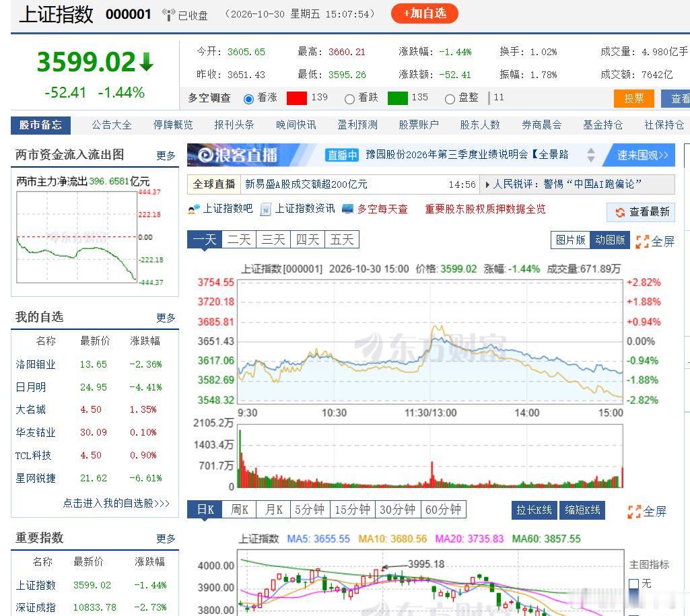The height and width of the screenshot is (616, 690).
Task: Click the 3995.18 high marker on K-line chart
Action: (426, 565)
